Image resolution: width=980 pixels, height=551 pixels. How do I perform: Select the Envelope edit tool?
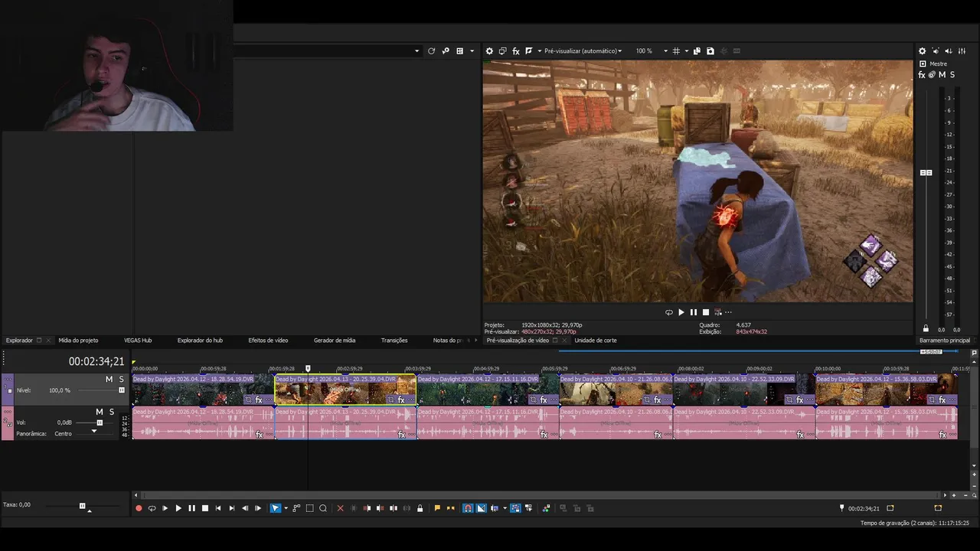296,508
